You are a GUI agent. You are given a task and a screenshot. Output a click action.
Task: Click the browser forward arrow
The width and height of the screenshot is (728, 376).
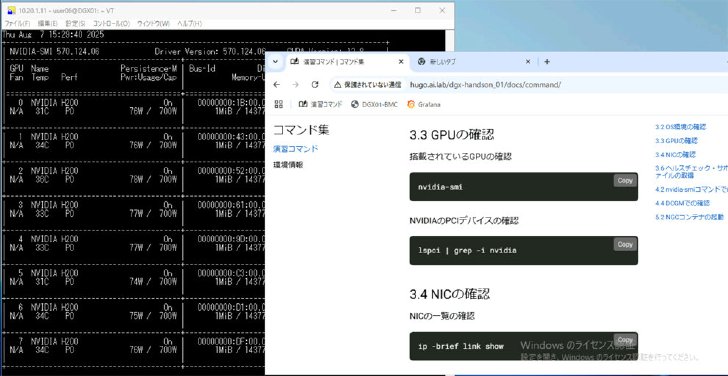tap(296, 85)
